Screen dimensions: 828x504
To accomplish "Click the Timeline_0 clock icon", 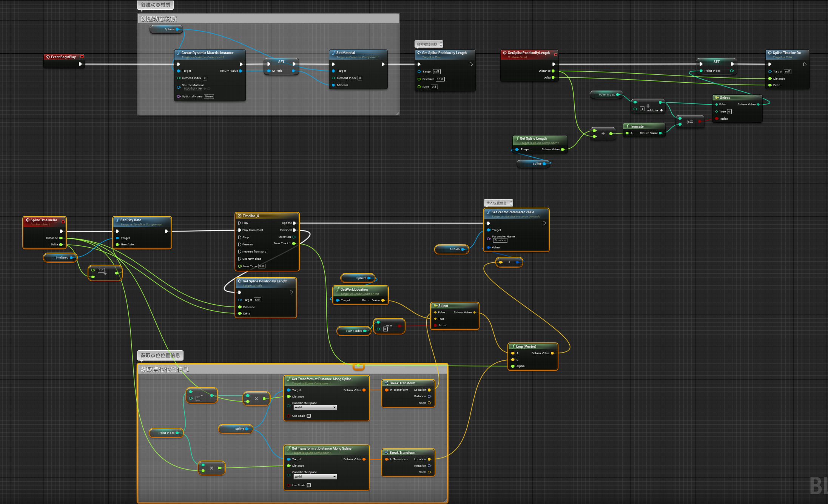I will [x=239, y=216].
